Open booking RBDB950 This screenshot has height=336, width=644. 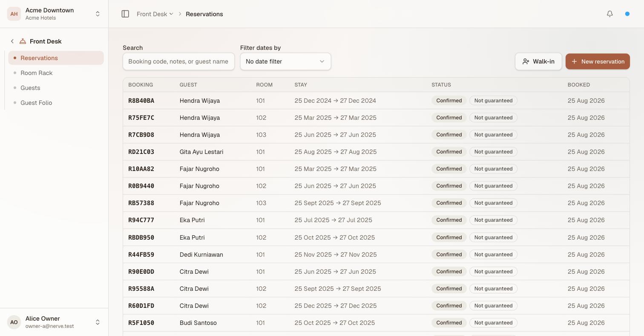[141, 238]
